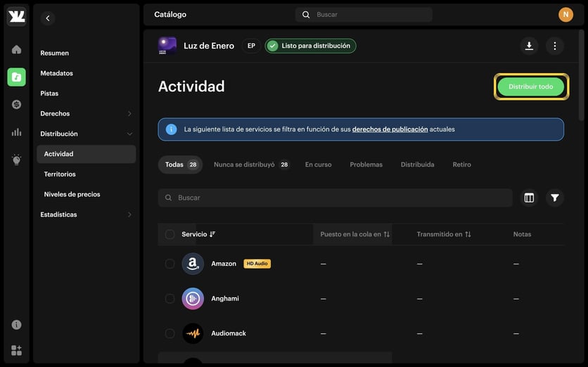Open the filter funnel icon

(x=555, y=198)
